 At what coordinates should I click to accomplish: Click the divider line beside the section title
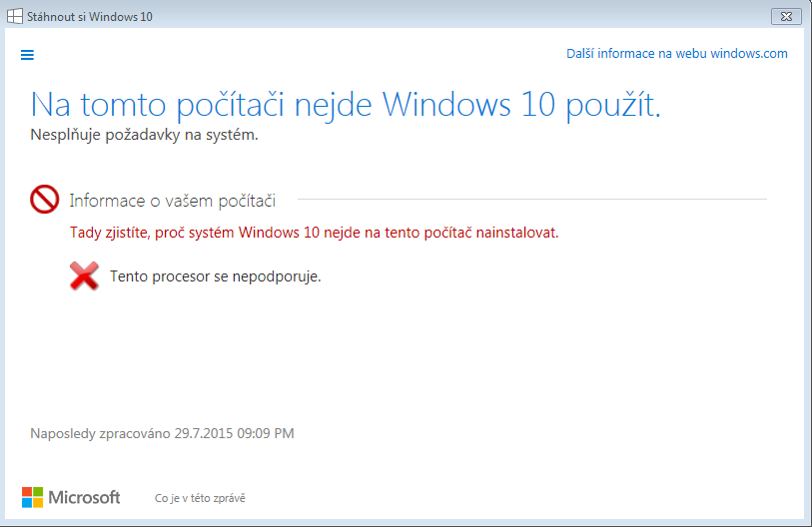tap(531, 200)
